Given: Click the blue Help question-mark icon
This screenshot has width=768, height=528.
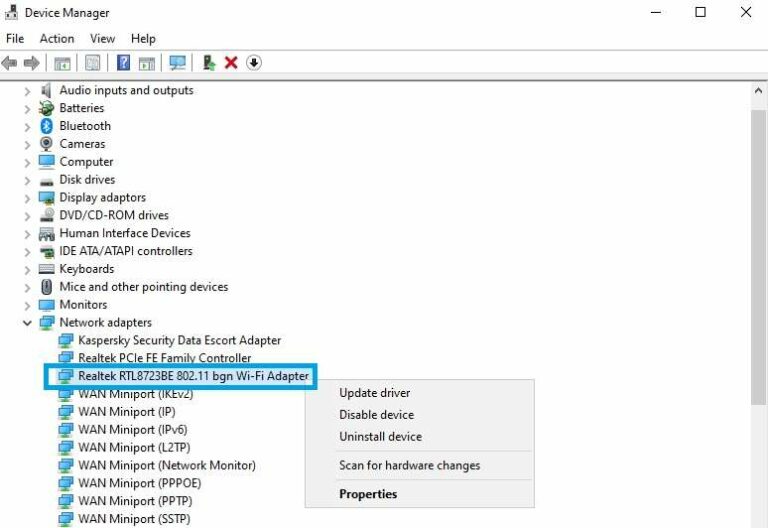Looking at the screenshot, I should (123, 63).
